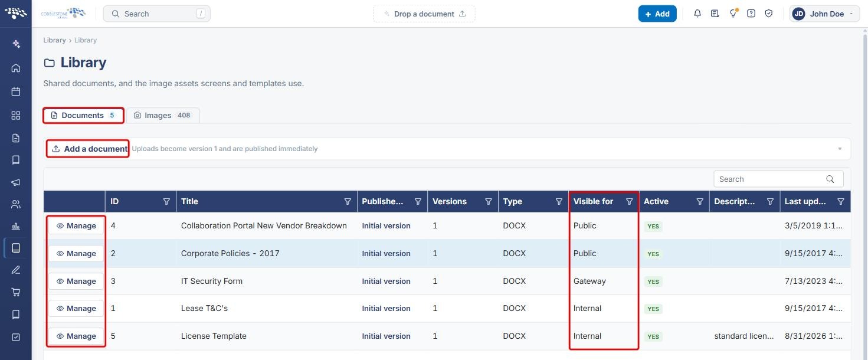Open the bar chart reports icon in sidebar
The image size is (868, 360).
[16, 227]
